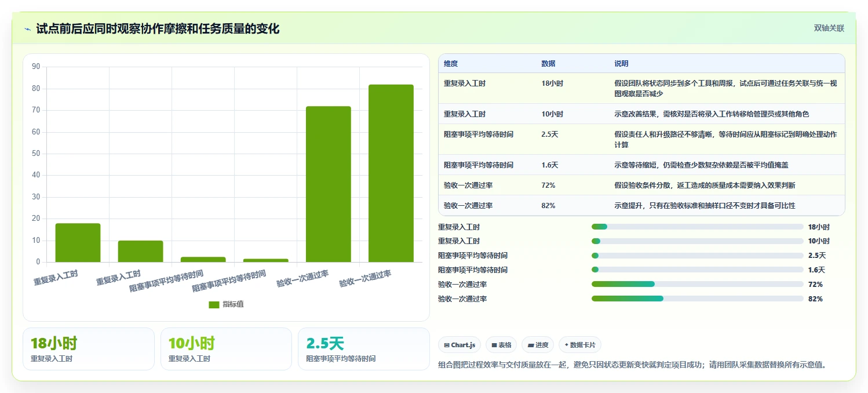
Task: Select the 数据 column header
Action: point(548,64)
